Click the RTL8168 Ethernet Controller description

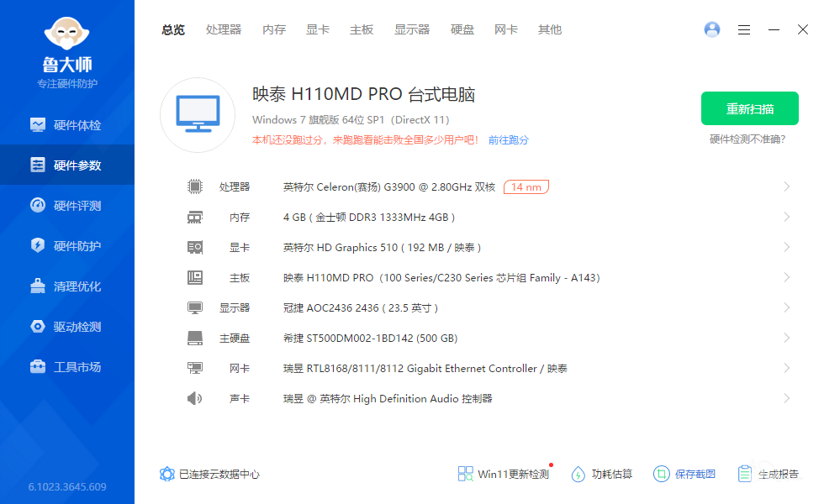click(x=425, y=369)
